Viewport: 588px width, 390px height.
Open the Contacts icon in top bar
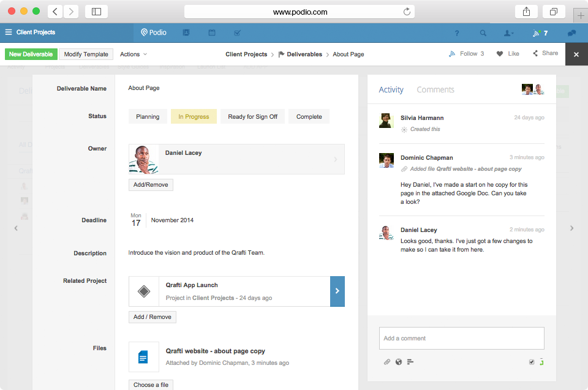(186, 32)
